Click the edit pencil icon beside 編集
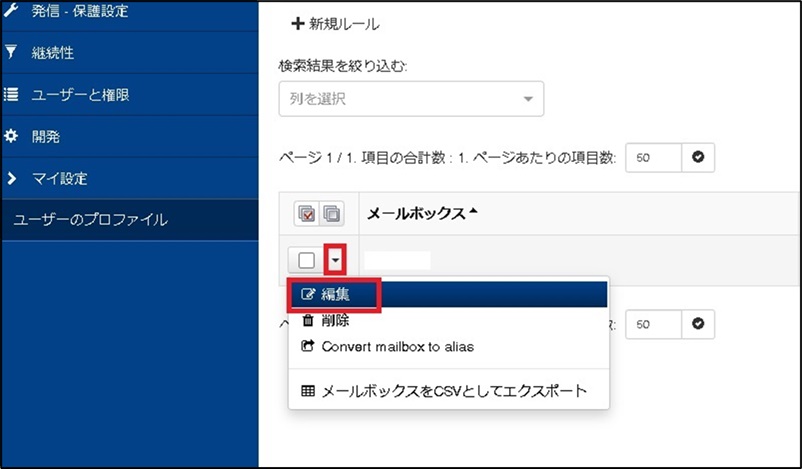 tap(308, 294)
